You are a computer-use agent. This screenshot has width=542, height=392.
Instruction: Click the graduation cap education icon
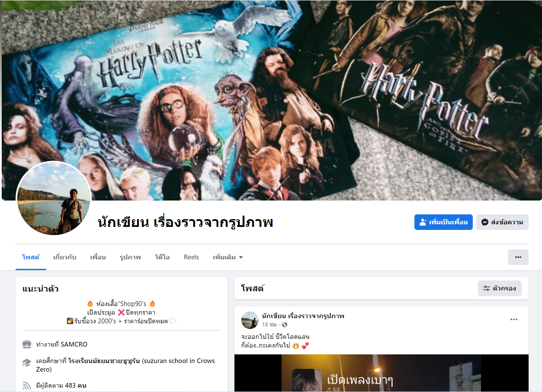tap(27, 363)
